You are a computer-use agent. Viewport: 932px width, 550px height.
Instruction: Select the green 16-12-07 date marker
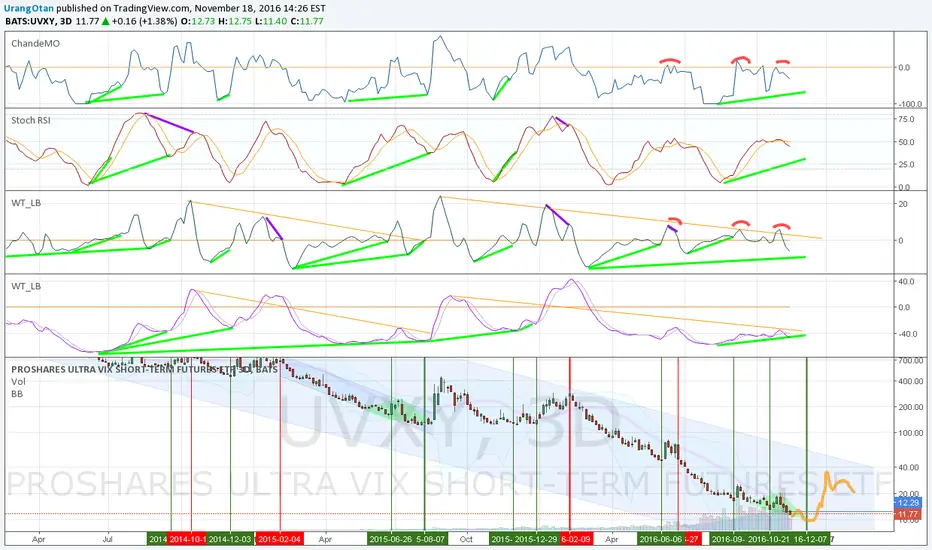(811, 539)
